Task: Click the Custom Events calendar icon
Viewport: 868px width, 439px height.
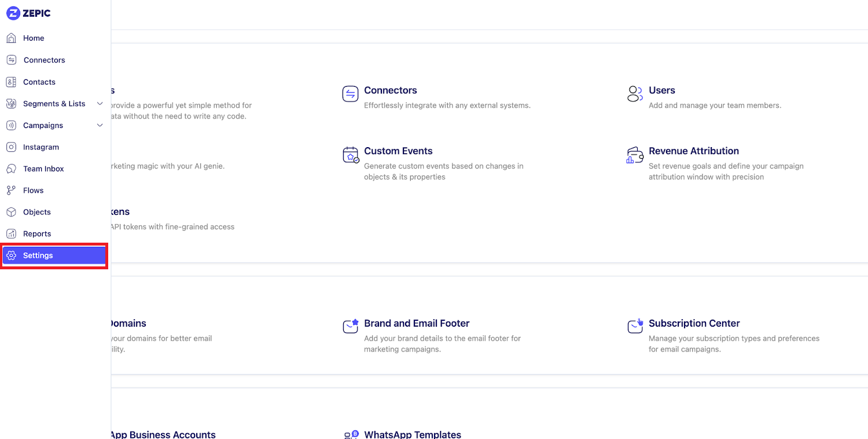Action: (351, 155)
